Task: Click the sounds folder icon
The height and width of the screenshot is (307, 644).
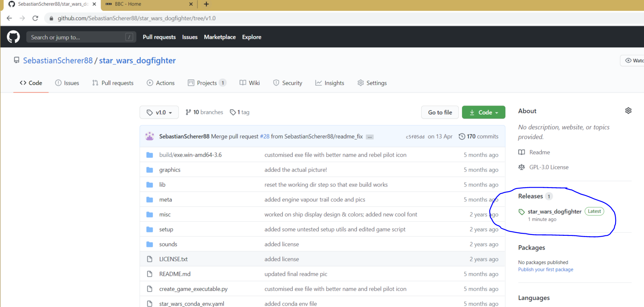Action: click(150, 244)
